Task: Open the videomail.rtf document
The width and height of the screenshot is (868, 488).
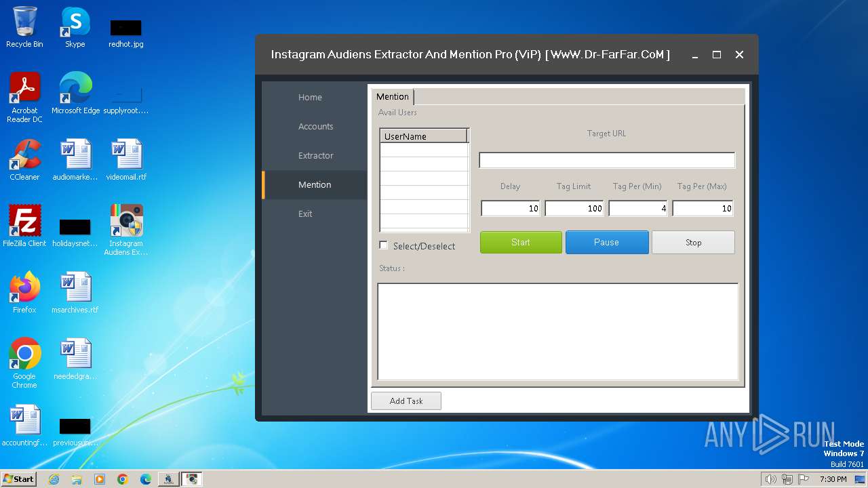Action: coord(126,160)
